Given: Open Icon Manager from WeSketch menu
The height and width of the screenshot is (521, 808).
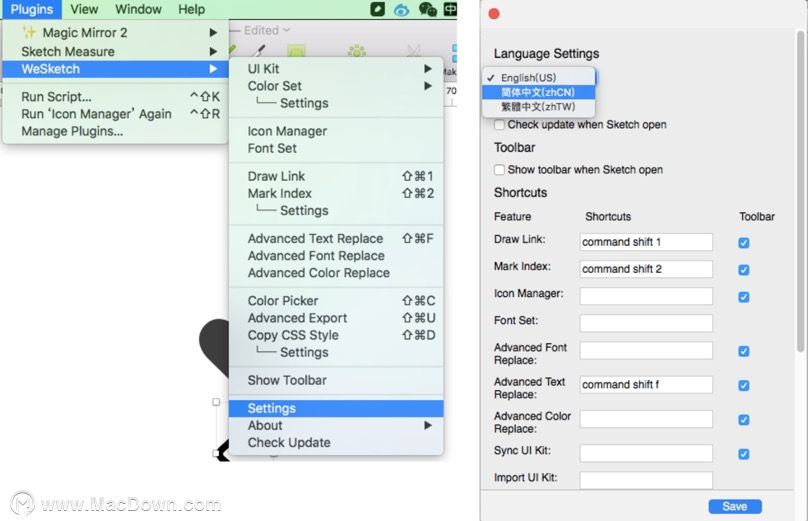Looking at the screenshot, I should tap(336, 131).
